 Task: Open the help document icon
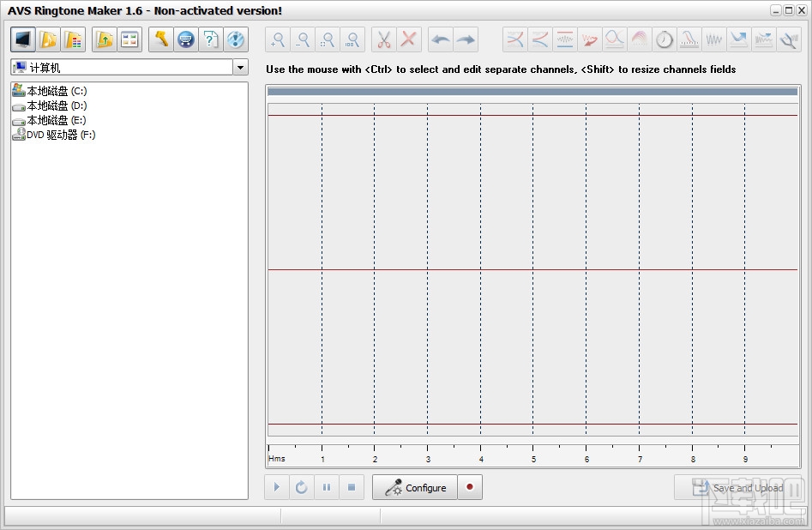[211, 39]
